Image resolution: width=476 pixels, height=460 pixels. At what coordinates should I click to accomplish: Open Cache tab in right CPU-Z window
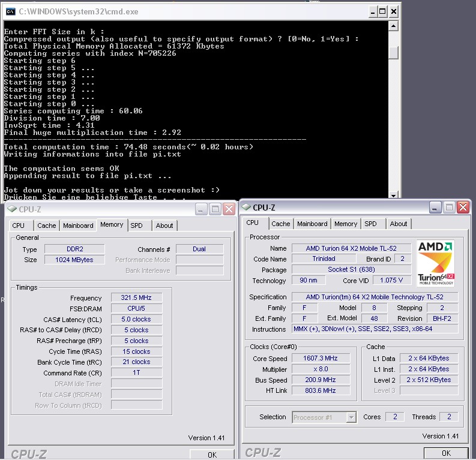(x=281, y=224)
